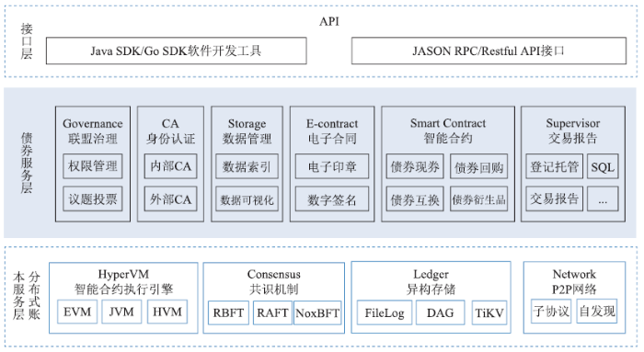The image size is (644, 352).
Task: Select the 议题投票 box
Action: (93, 199)
